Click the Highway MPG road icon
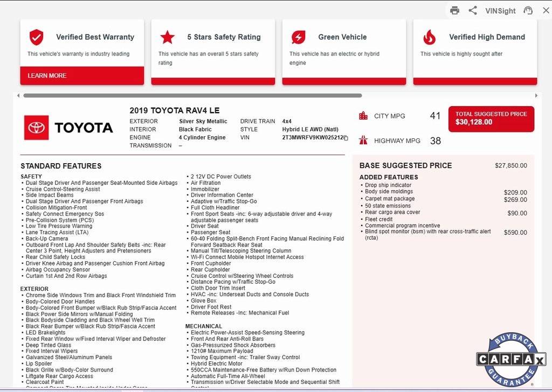 click(363, 141)
